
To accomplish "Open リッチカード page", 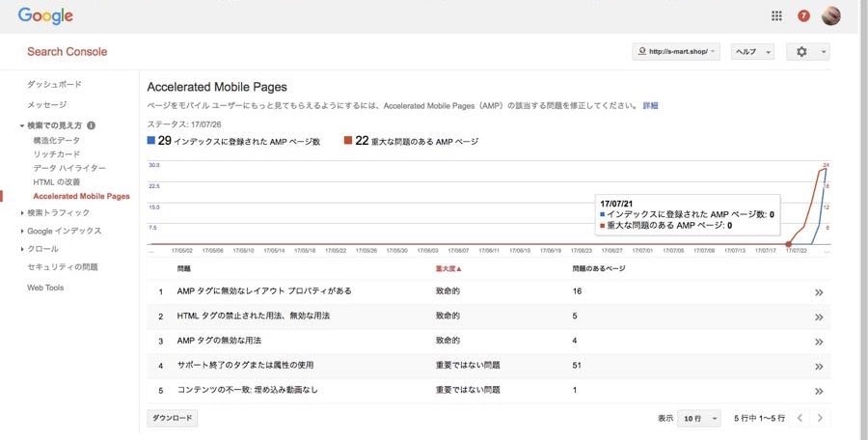I will tap(57, 154).
